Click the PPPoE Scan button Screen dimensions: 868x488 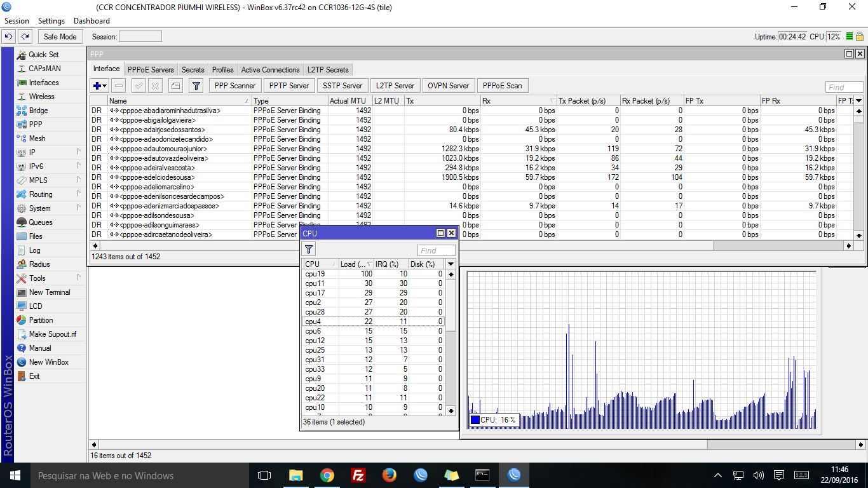pyautogui.click(x=503, y=86)
